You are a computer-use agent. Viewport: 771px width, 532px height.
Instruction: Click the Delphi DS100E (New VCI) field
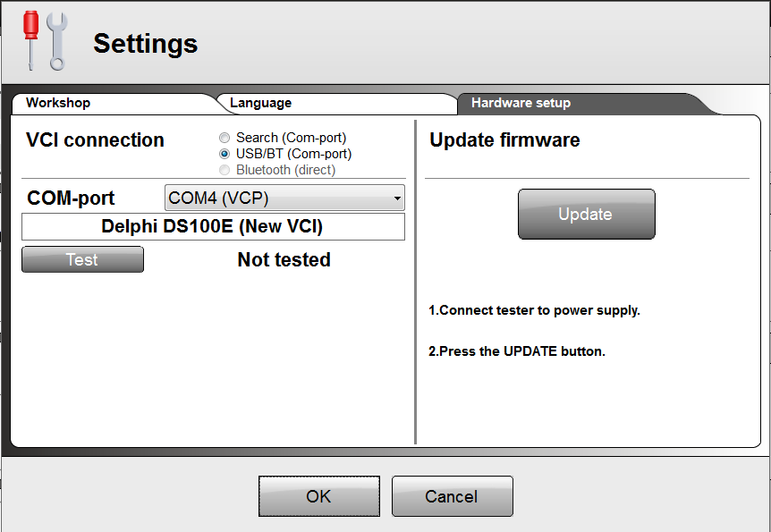coord(213,227)
